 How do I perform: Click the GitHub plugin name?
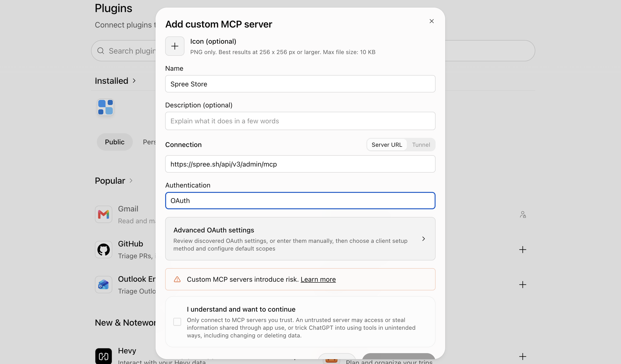click(x=131, y=244)
